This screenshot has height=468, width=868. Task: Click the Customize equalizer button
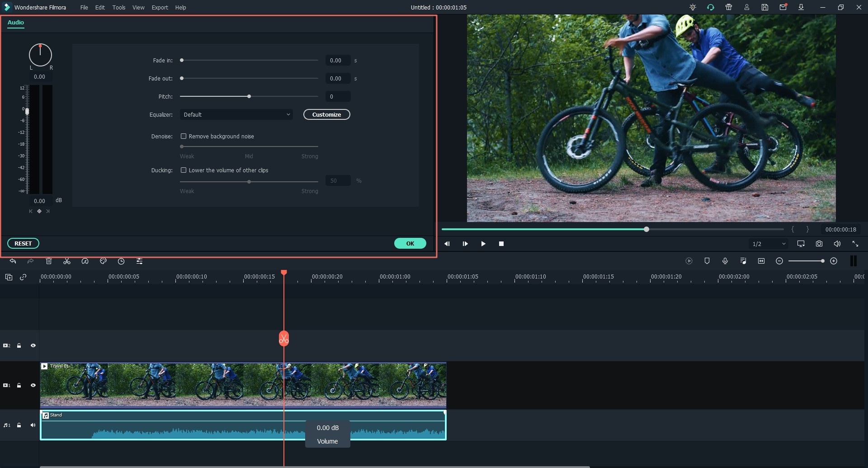(x=326, y=115)
